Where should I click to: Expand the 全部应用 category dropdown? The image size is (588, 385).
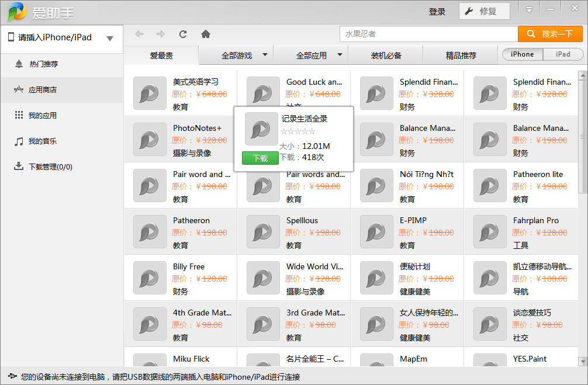point(340,55)
